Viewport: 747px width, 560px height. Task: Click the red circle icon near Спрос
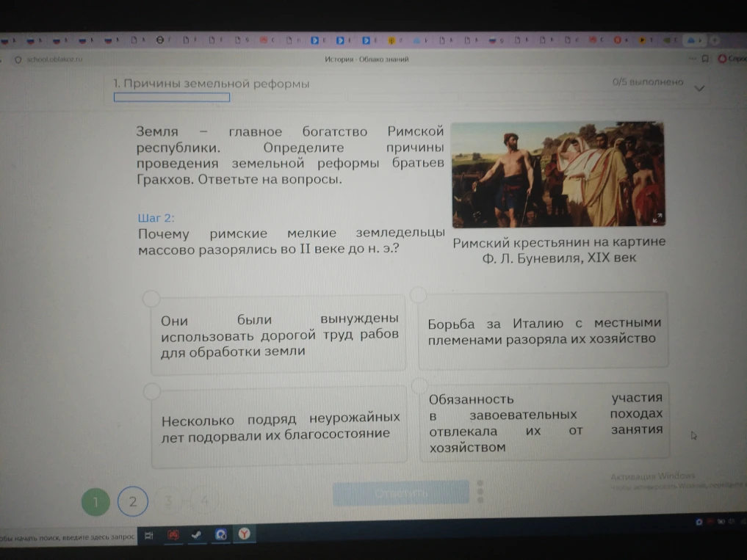[x=722, y=59]
